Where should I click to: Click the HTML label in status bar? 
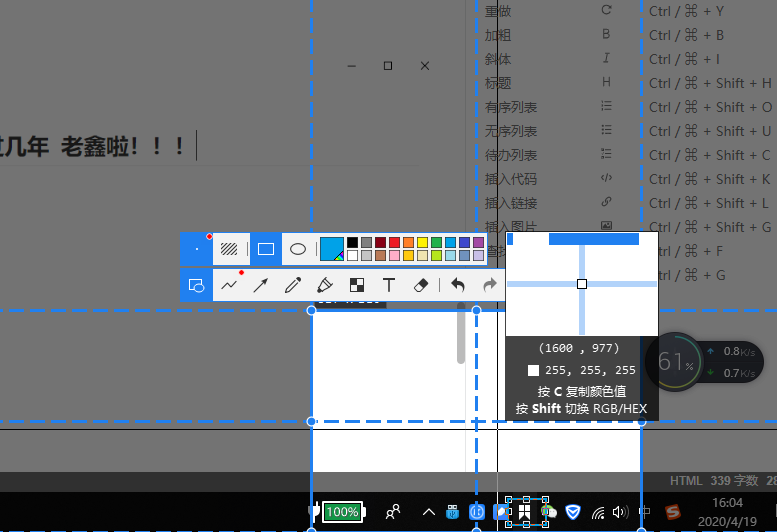coord(686,480)
